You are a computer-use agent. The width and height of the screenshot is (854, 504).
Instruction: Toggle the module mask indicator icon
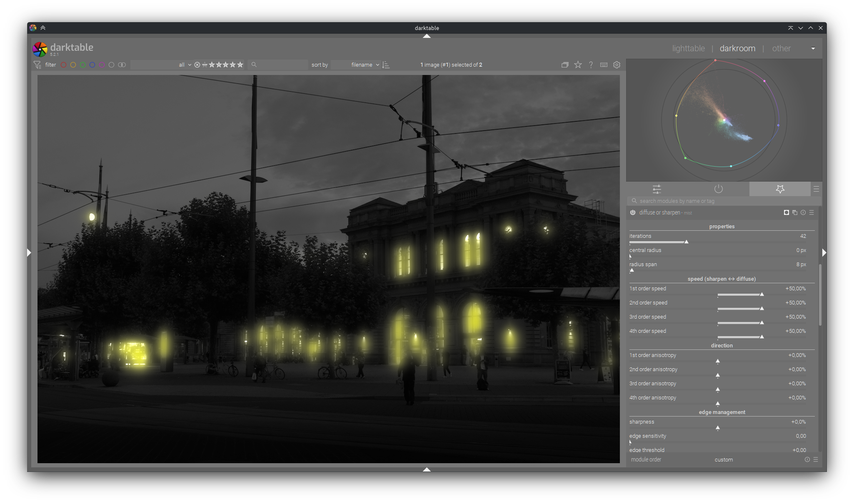point(787,212)
